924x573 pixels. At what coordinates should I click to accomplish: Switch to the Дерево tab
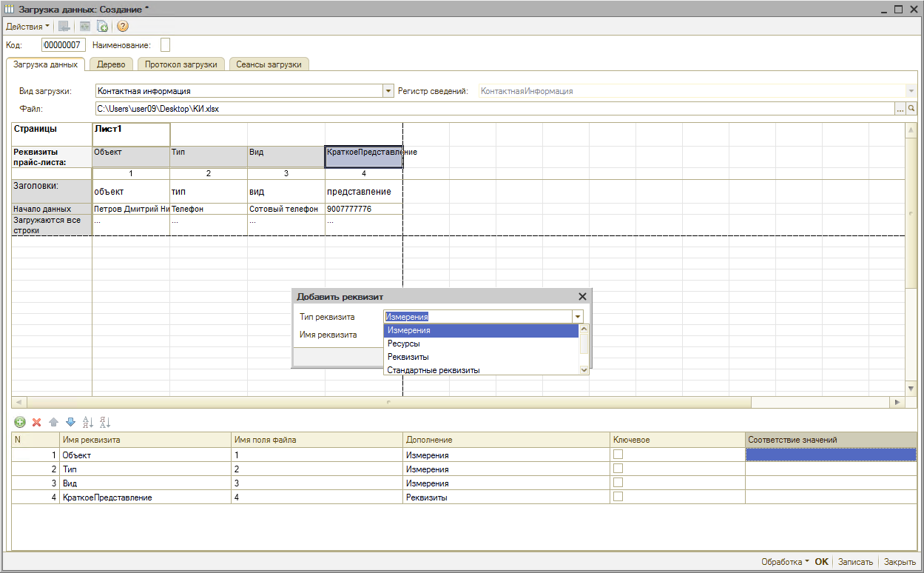[111, 64]
